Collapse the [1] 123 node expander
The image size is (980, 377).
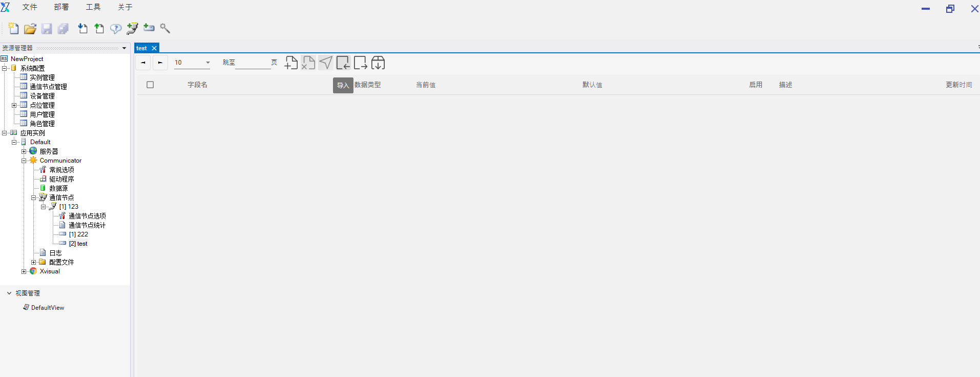(43, 207)
